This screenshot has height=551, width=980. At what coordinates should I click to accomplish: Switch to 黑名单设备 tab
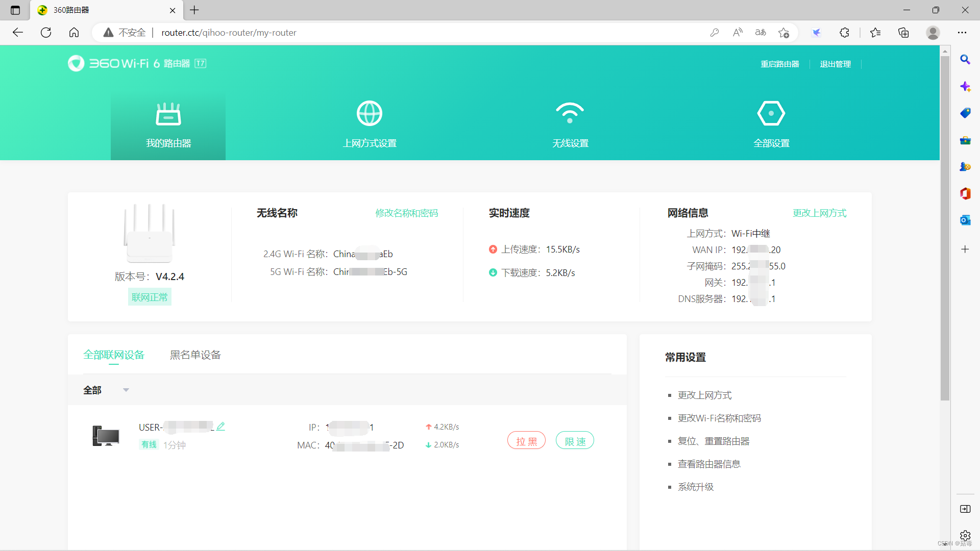click(195, 355)
